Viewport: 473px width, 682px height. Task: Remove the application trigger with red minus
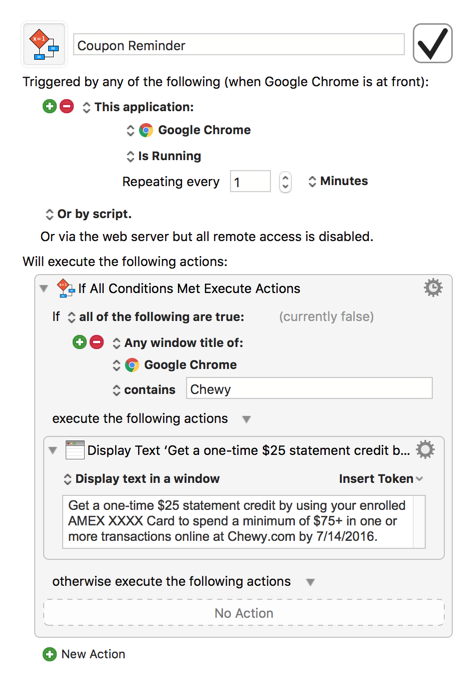click(x=67, y=106)
